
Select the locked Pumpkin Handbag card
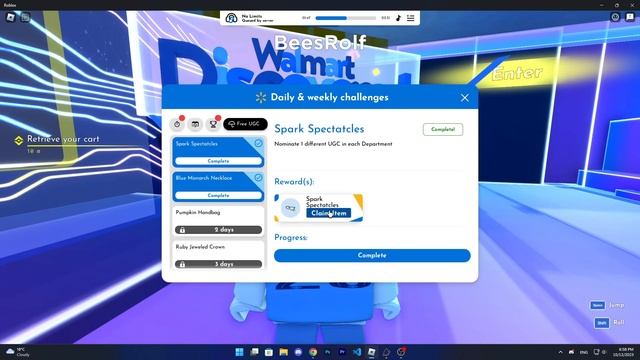pos(218,221)
